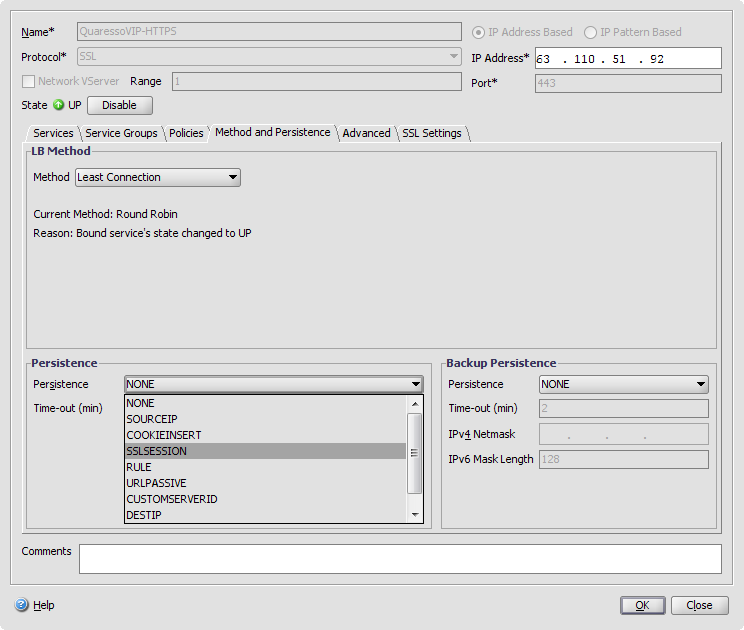
Task: Click the Help question mark icon
Action: pos(22,605)
